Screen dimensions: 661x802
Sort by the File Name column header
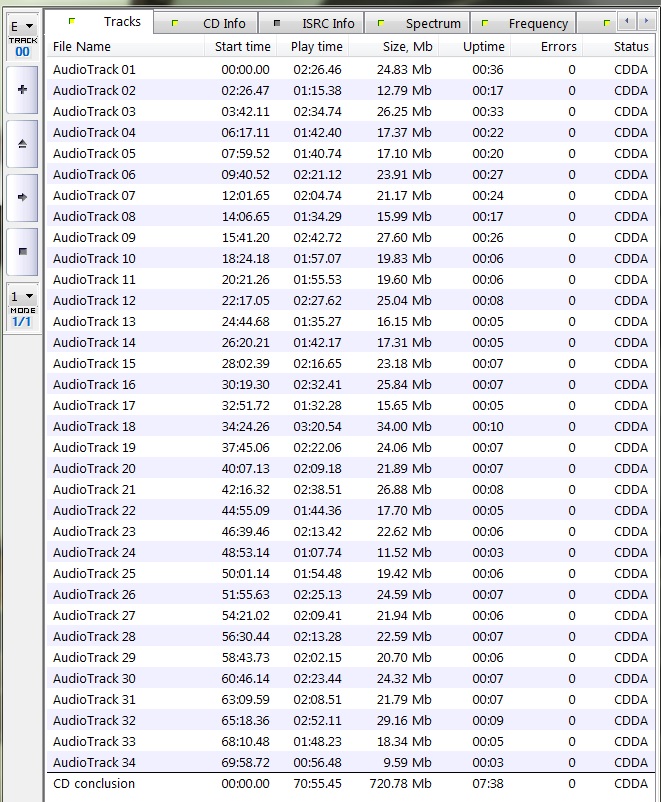pyautogui.click(x=82, y=46)
